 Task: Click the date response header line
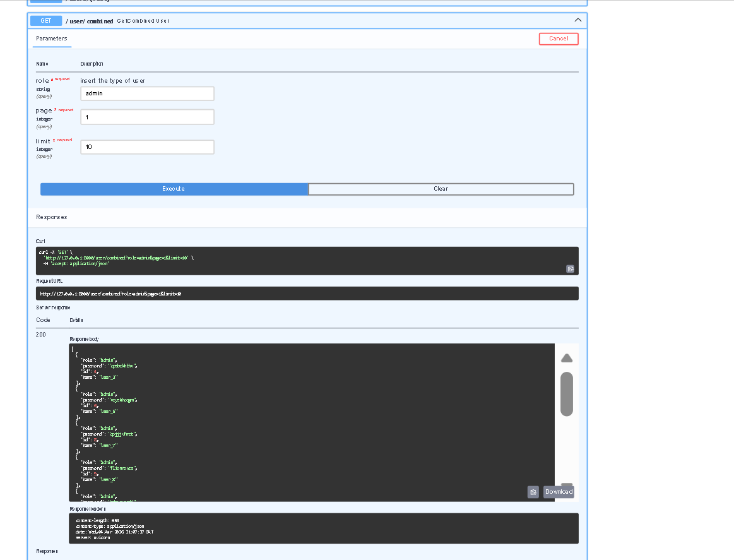click(x=115, y=532)
